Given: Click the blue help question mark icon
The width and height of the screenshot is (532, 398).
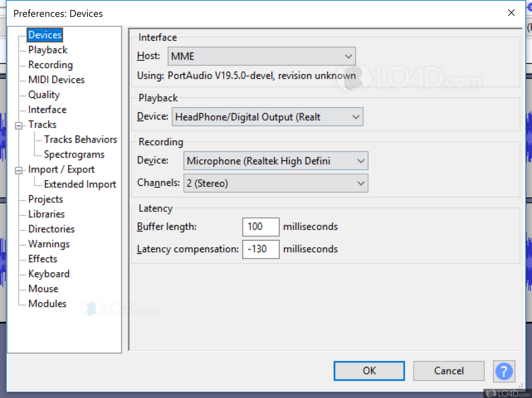Looking at the screenshot, I should click(x=504, y=371).
